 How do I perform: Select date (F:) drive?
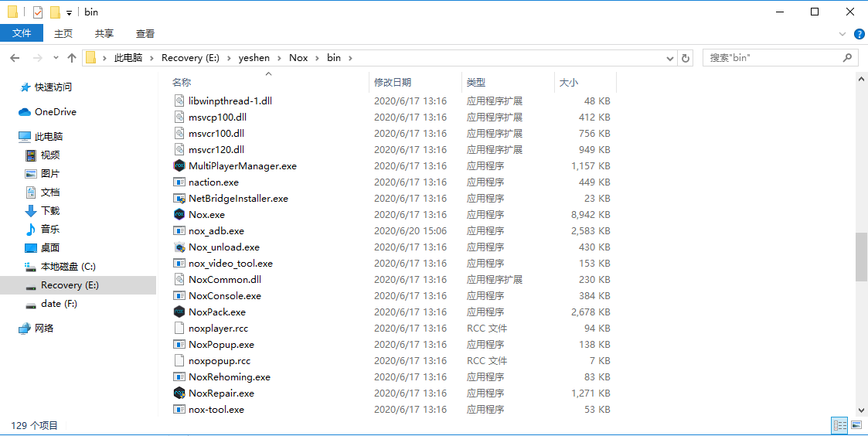tap(59, 304)
